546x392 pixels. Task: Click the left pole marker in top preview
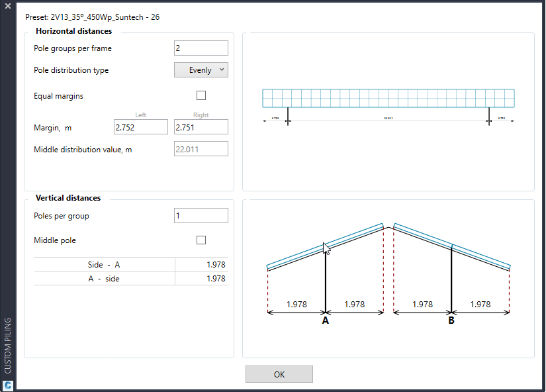[288, 117]
